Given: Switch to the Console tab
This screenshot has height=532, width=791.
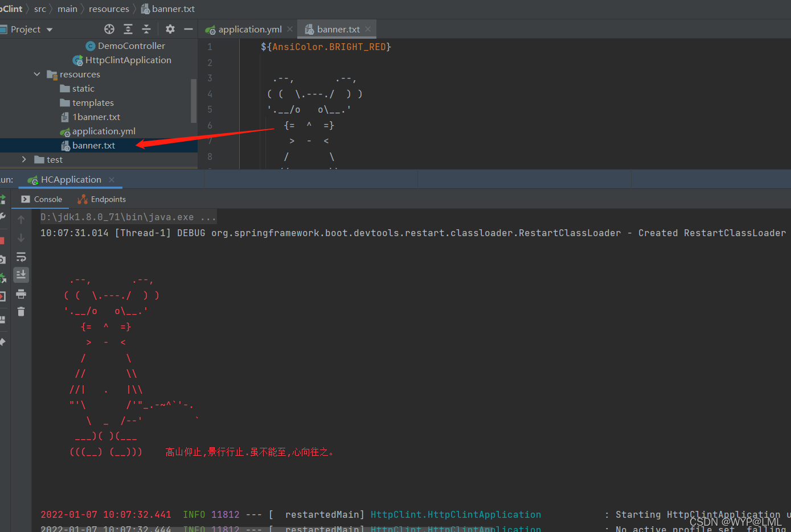Looking at the screenshot, I should (42, 199).
